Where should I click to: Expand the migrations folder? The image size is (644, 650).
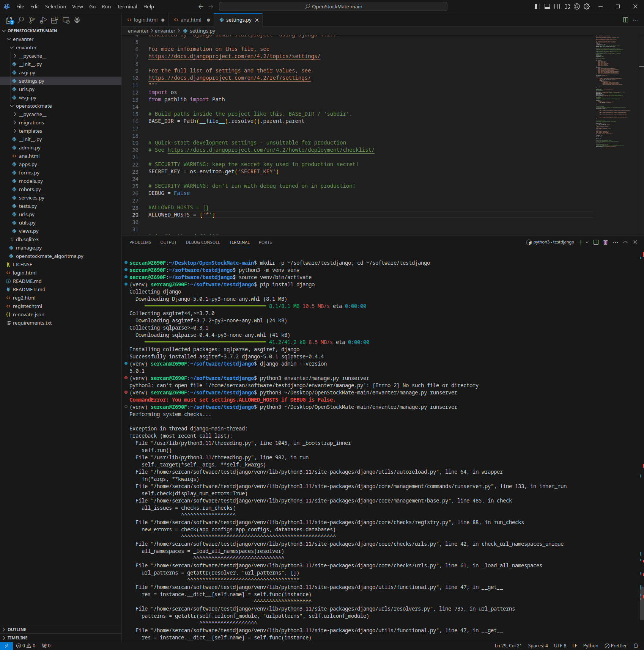pos(31,123)
